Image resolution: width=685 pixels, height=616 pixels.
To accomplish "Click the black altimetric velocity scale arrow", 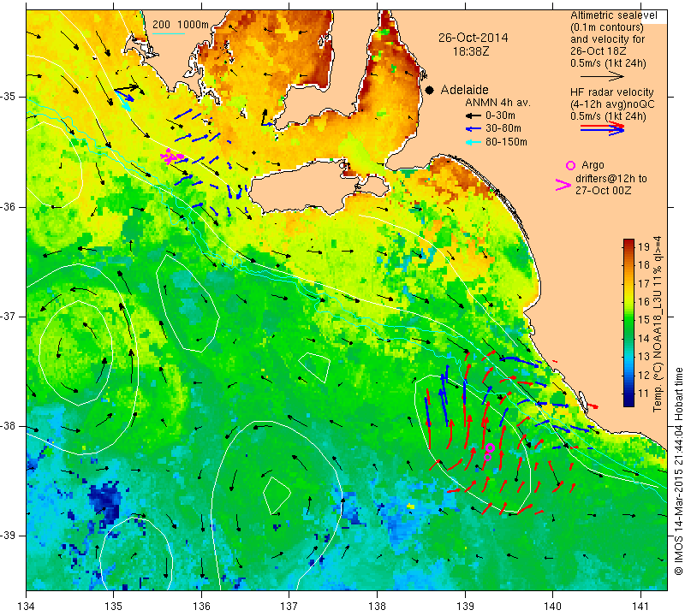I will point(602,76).
